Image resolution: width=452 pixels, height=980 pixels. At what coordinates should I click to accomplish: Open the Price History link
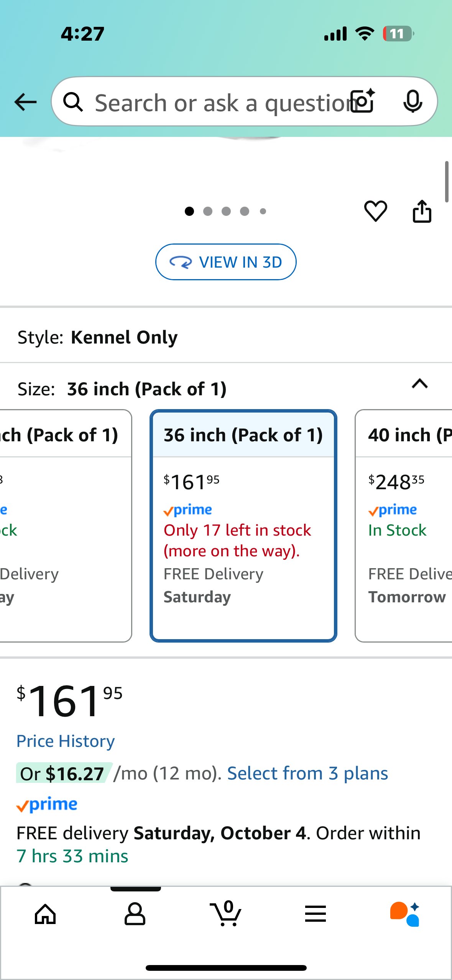click(x=66, y=741)
